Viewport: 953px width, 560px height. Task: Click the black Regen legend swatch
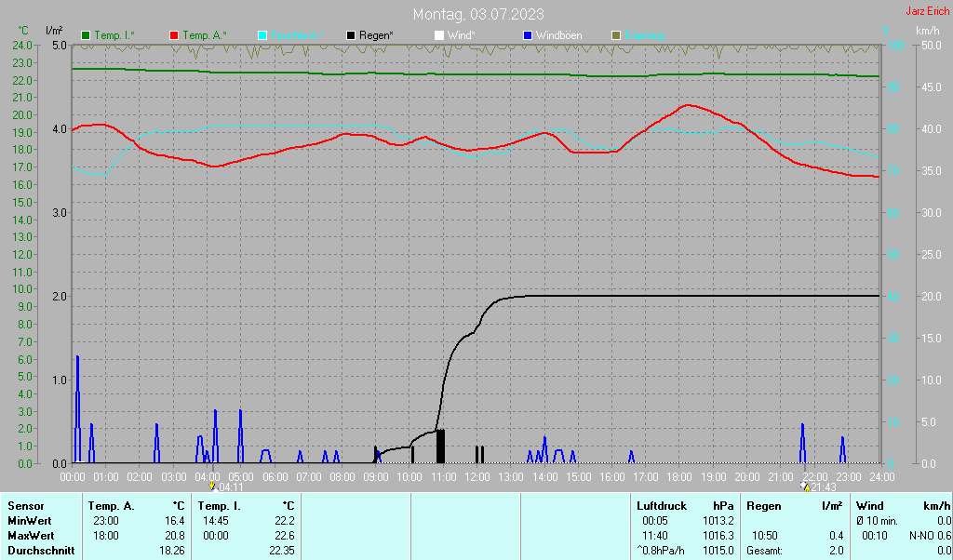[351, 36]
